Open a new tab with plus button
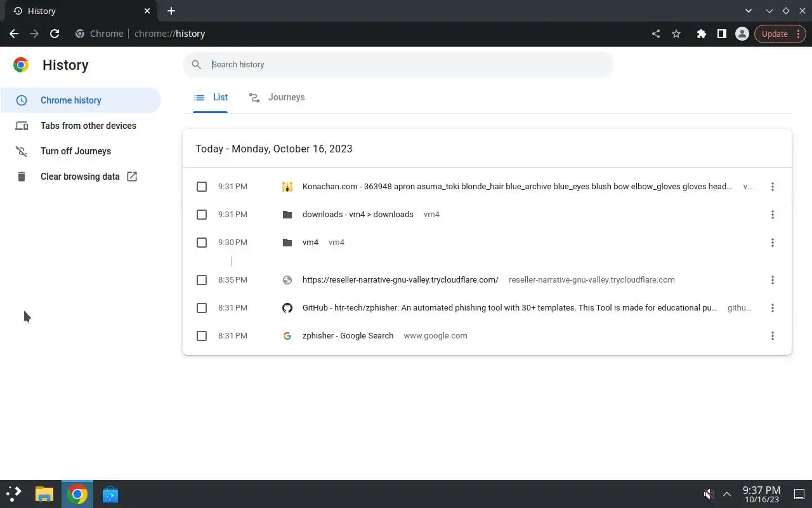812x508 pixels. pos(171,11)
